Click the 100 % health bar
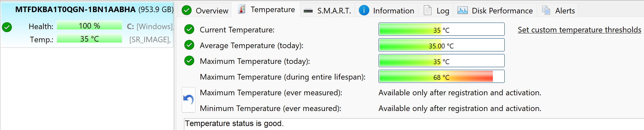This screenshot has height=130, width=644. (89, 26)
